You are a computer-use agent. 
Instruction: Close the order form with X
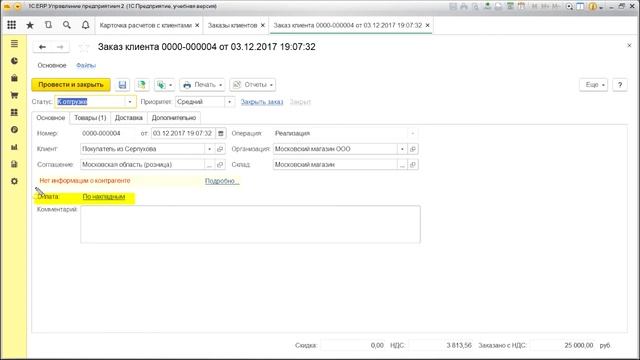[x=629, y=46]
